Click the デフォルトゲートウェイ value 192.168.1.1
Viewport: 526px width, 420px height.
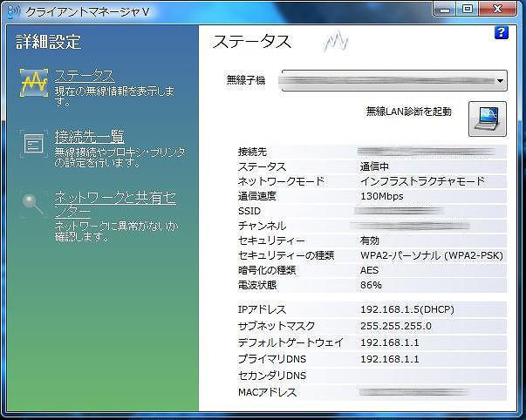(x=390, y=342)
